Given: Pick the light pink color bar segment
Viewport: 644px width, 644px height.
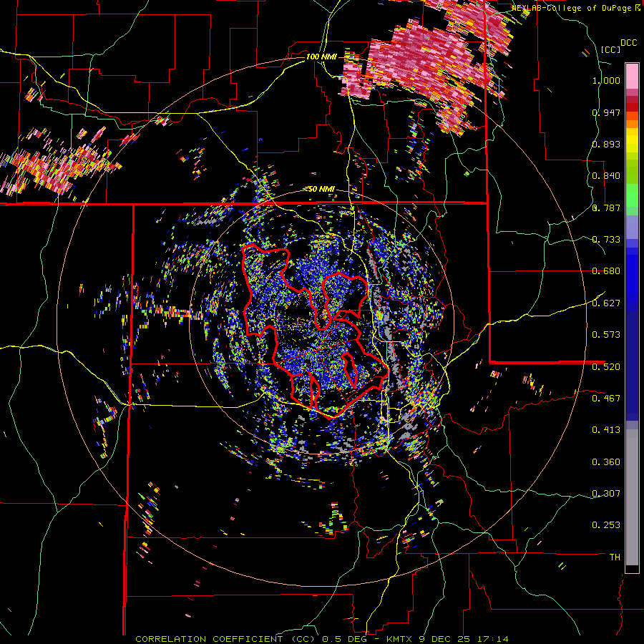Looking at the screenshot, I should [x=632, y=76].
